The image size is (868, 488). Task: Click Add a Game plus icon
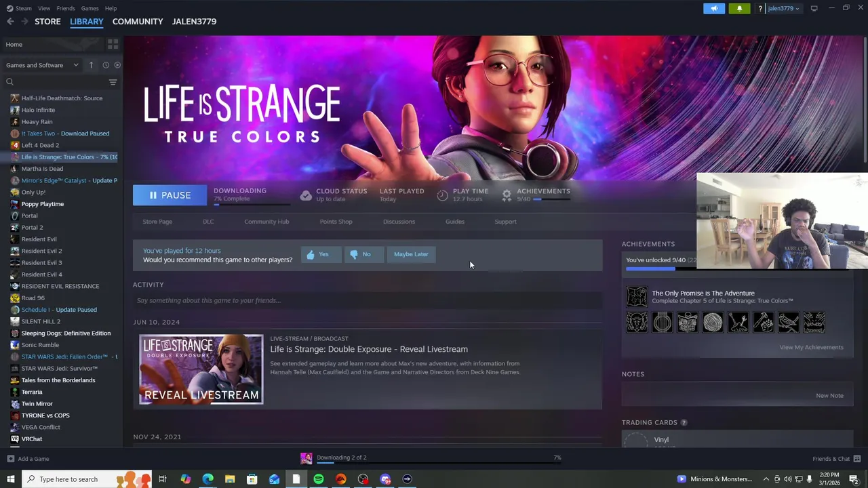click(x=10, y=459)
